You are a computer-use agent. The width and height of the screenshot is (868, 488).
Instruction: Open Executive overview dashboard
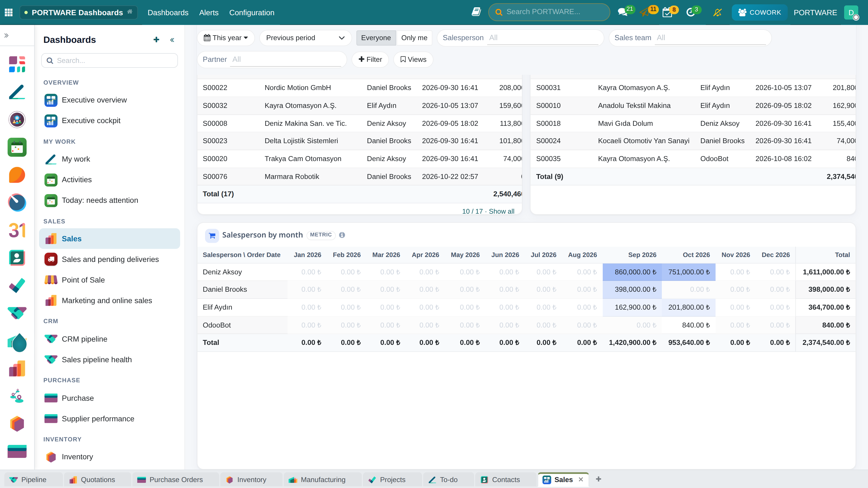click(110, 100)
